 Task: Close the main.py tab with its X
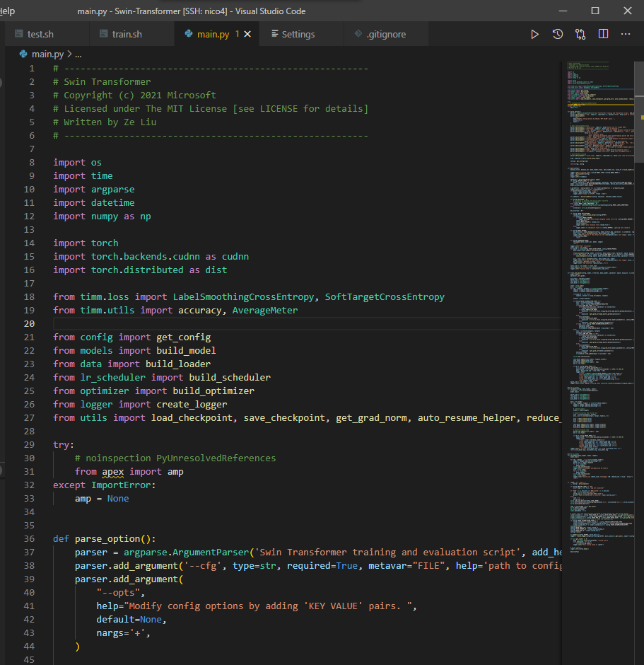pos(247,33)
